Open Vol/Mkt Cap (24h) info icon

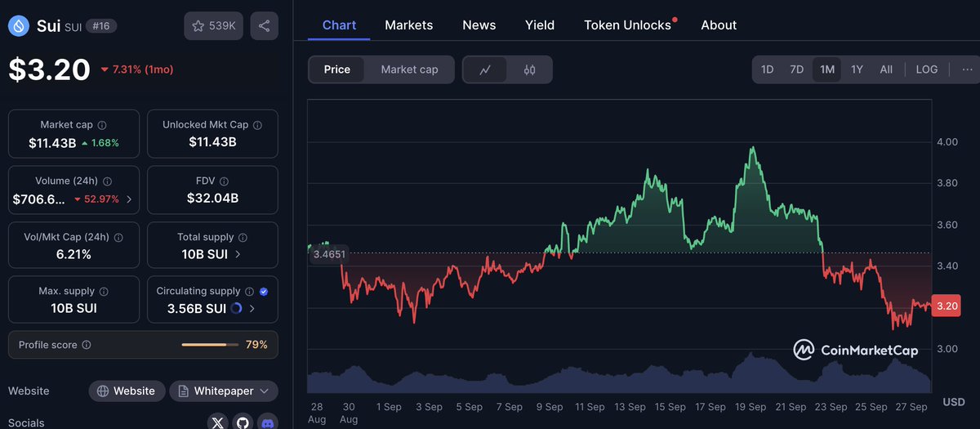point(118,237)
